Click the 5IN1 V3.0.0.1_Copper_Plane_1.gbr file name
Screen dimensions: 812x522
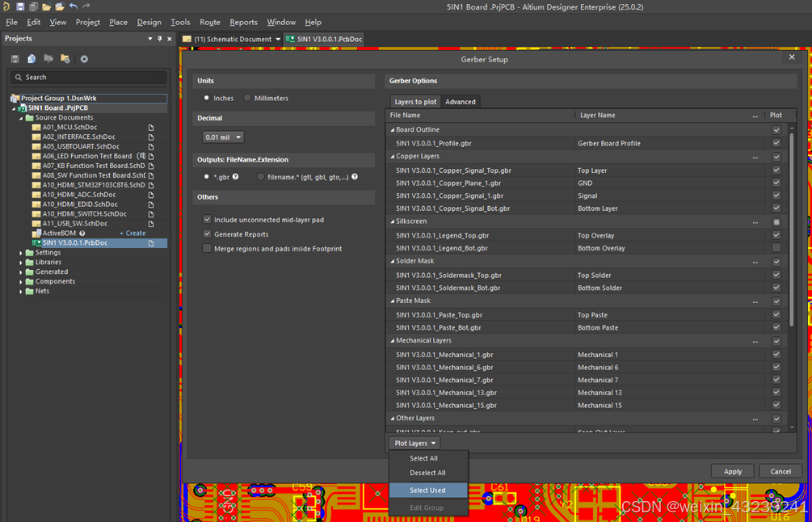pos(448,183)
